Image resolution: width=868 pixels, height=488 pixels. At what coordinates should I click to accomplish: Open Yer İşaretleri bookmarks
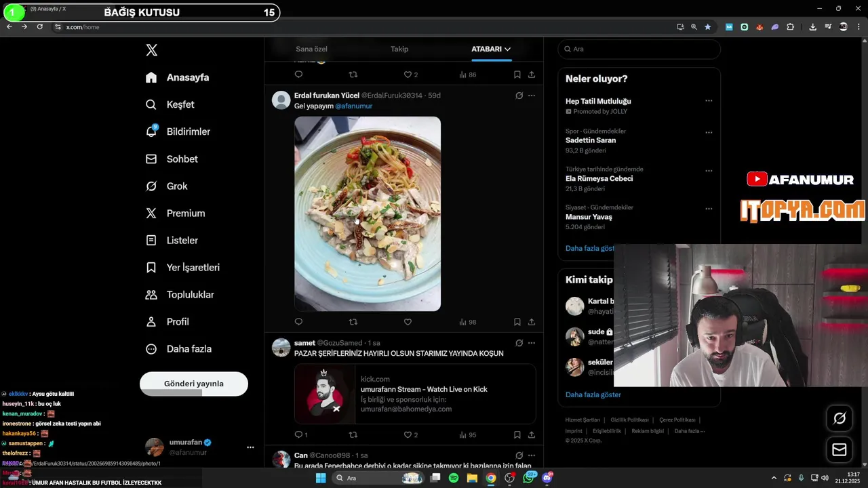pos(182,267)
